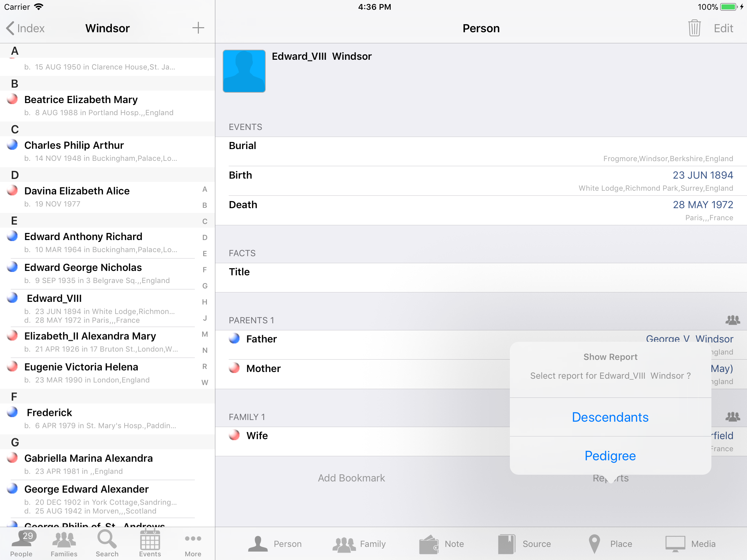Tap the Edit button
747x560 pixels.
click(x=723, y=28)
